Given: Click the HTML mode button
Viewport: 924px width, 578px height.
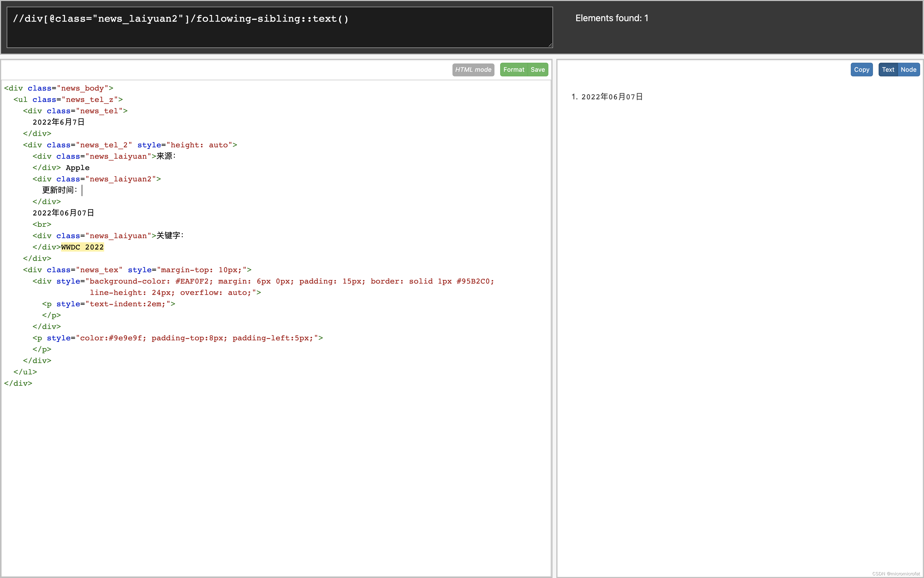Looking at the screenshot, I should point(473,70).
